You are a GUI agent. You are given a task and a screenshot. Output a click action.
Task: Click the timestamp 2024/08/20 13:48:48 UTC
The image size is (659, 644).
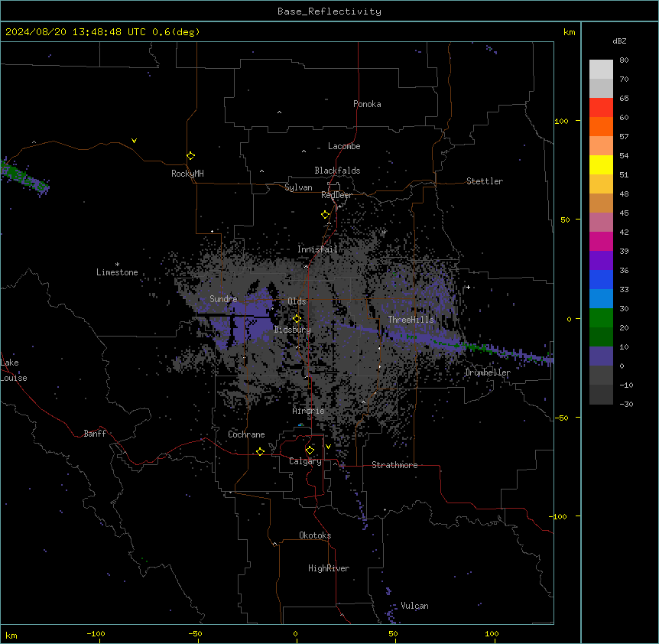coord(76,32)
